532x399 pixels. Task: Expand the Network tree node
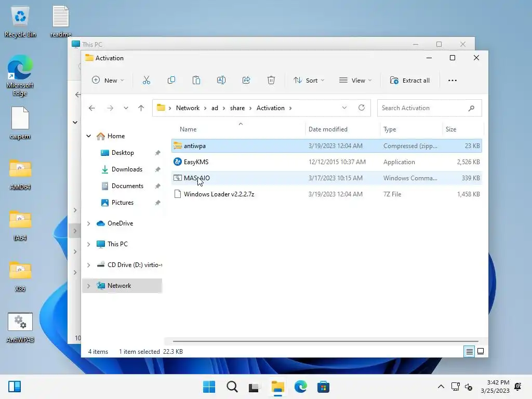(88, 286)
